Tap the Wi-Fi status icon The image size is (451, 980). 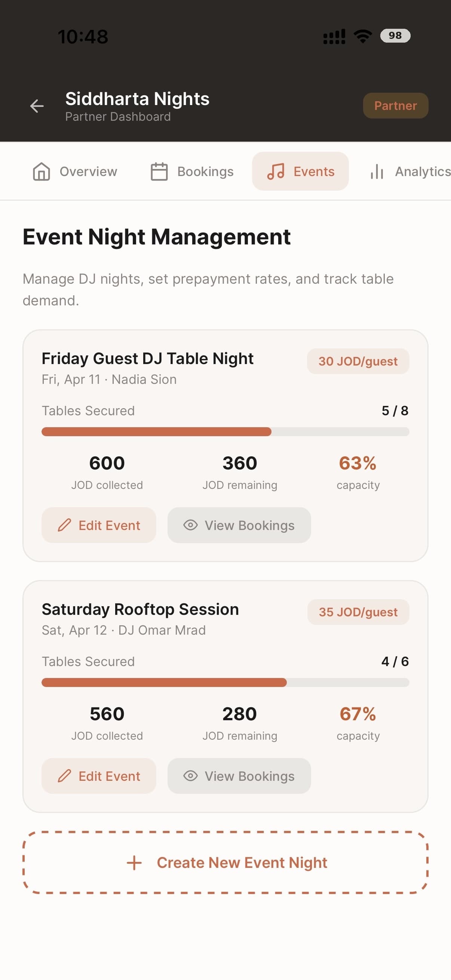click(x=363, y=36)
